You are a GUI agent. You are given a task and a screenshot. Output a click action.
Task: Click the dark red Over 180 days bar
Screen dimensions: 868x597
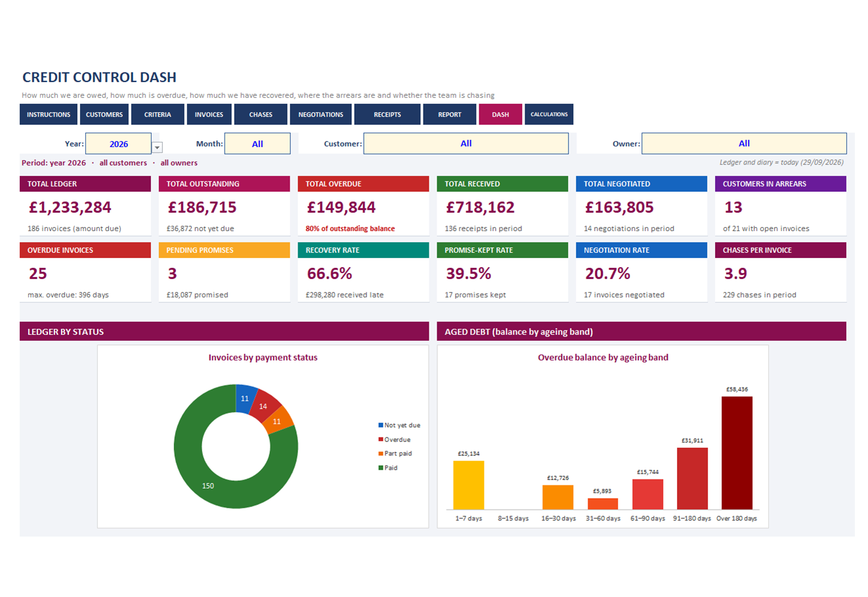coord(737,453)
